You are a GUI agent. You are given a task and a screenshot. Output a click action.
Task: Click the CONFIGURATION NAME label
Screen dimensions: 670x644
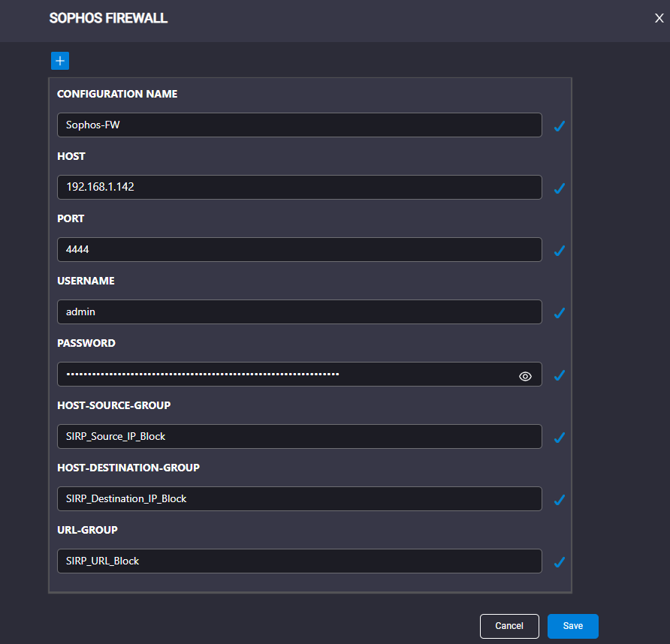(117, 94)
